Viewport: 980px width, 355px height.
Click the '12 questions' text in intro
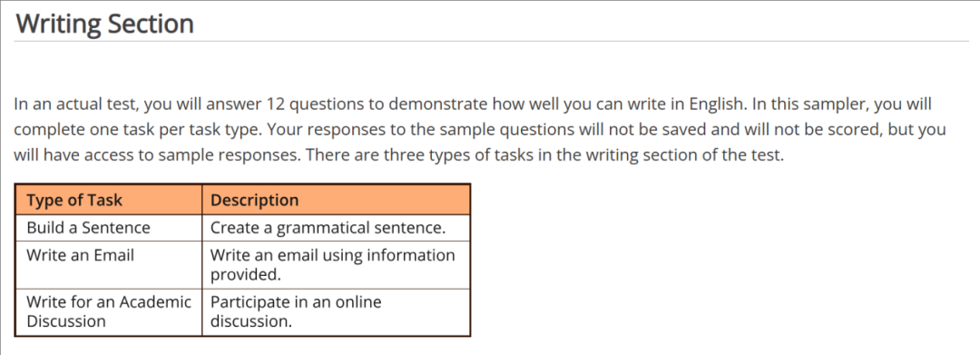pyautogui.click(x=324, y=104)
